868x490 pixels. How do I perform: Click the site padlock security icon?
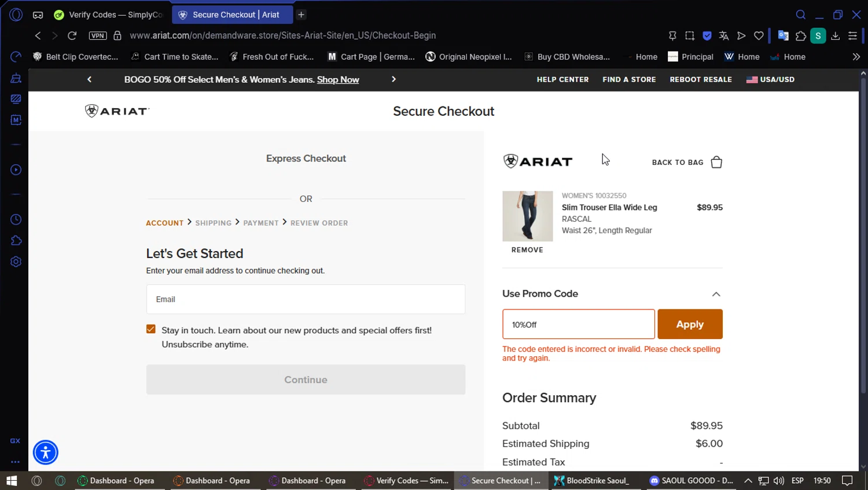(x=117, y=35)
